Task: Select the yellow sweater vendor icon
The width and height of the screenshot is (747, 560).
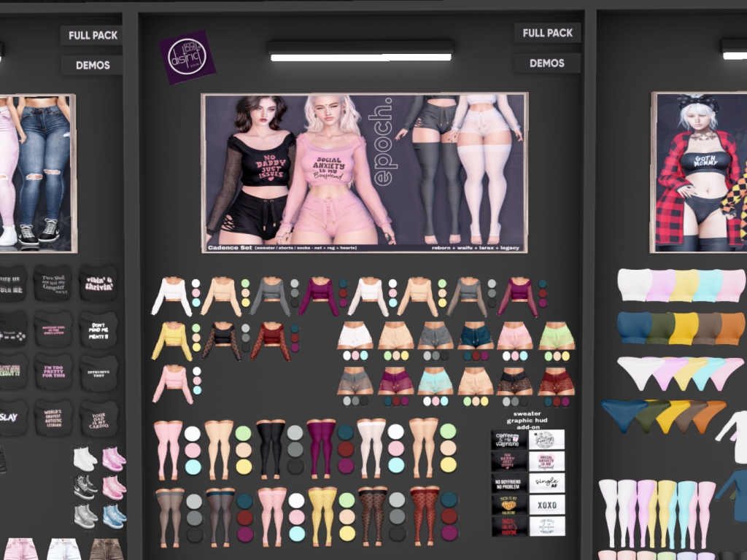Action: pyautogui.click(x=171, y=341)
